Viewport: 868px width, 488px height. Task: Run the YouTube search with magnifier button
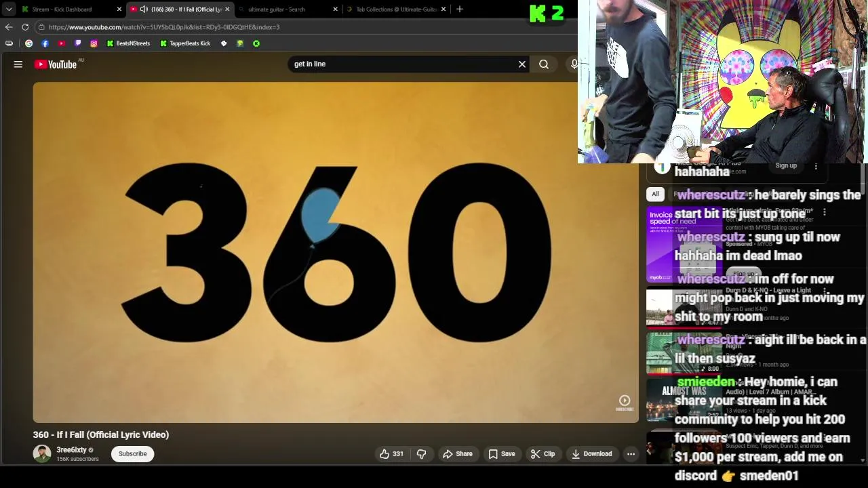point(544,64)
